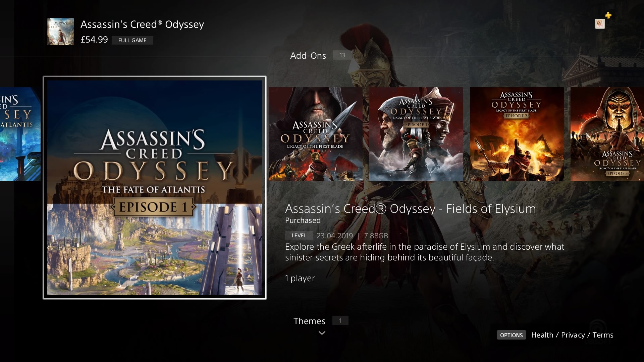This screenshot has height=362, width=644.
Task: Click the Assassin's Creed Odyssey title text
Action: 142,24
